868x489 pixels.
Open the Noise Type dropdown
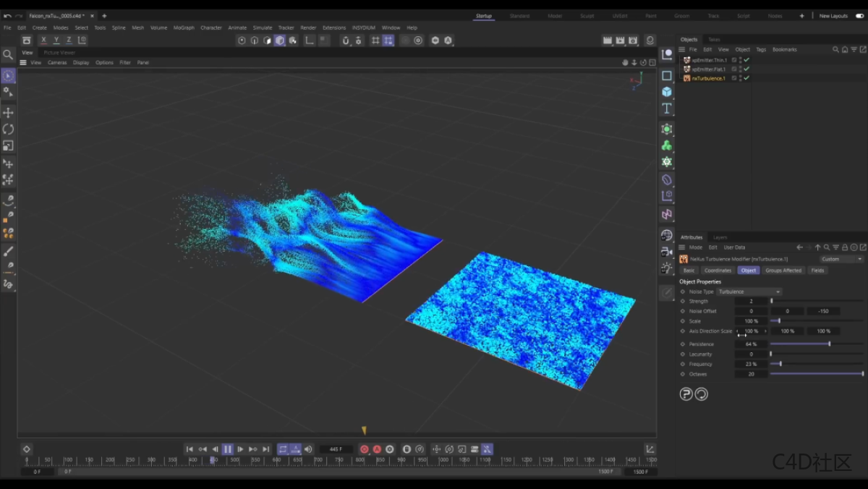click(x=749, y=292)
